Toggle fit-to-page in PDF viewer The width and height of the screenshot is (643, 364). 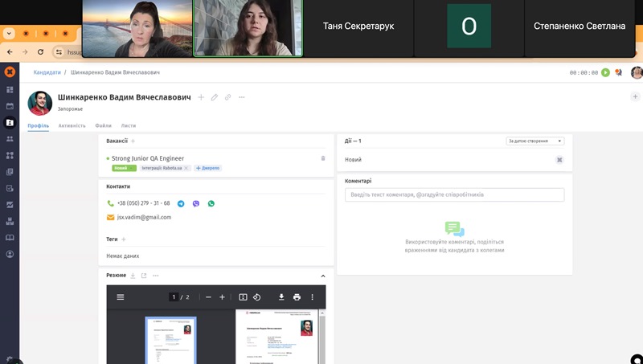click(243, 297)
